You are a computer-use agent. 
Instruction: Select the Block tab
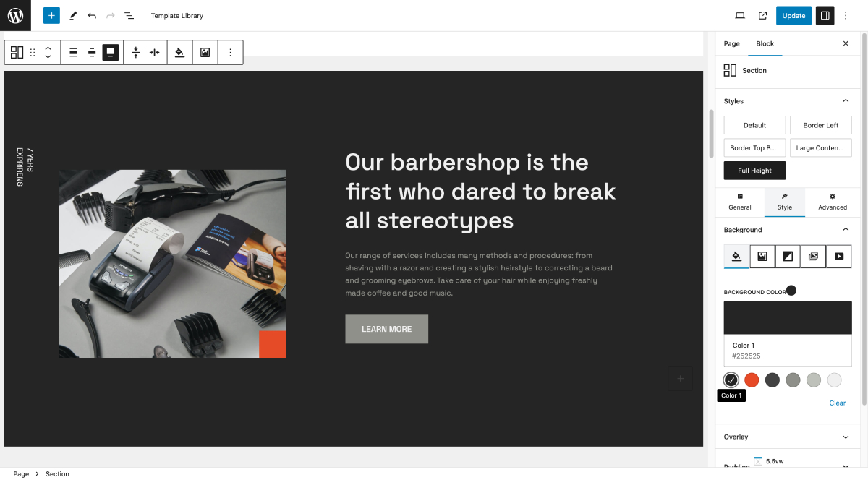click(x=765, y=43)
